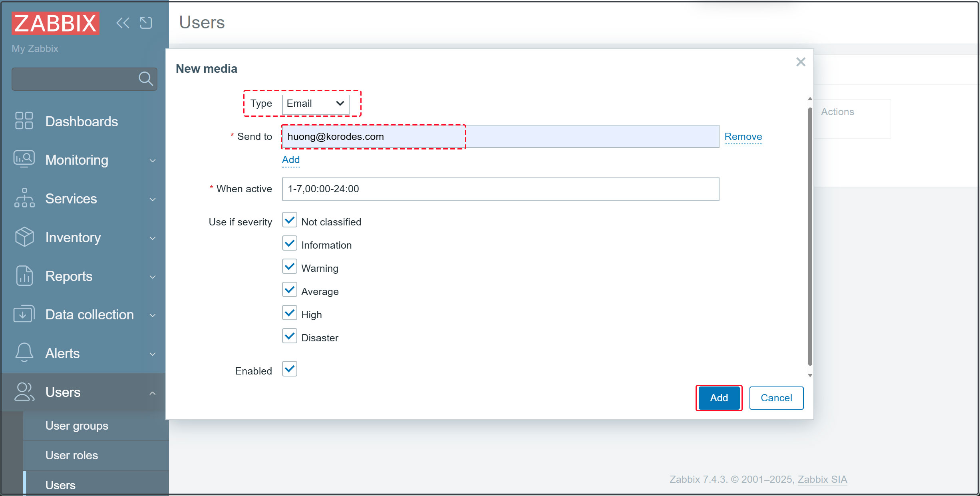
Task: Click the blue Add button
Action: [718, 398]
